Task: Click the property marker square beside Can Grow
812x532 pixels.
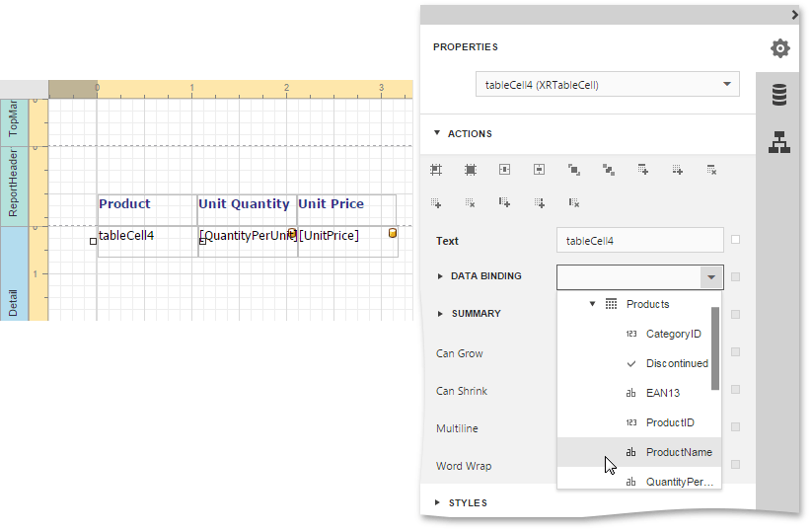Action: pyautogui.click(x=735, y=351)
